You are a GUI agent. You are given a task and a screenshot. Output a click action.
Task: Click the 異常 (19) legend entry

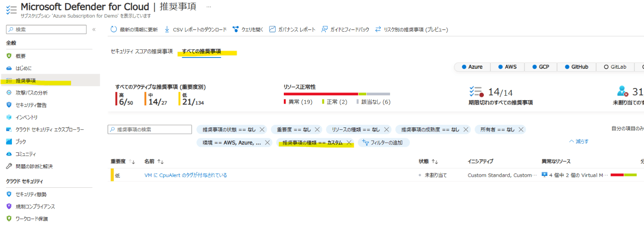[x=298, y=102]
